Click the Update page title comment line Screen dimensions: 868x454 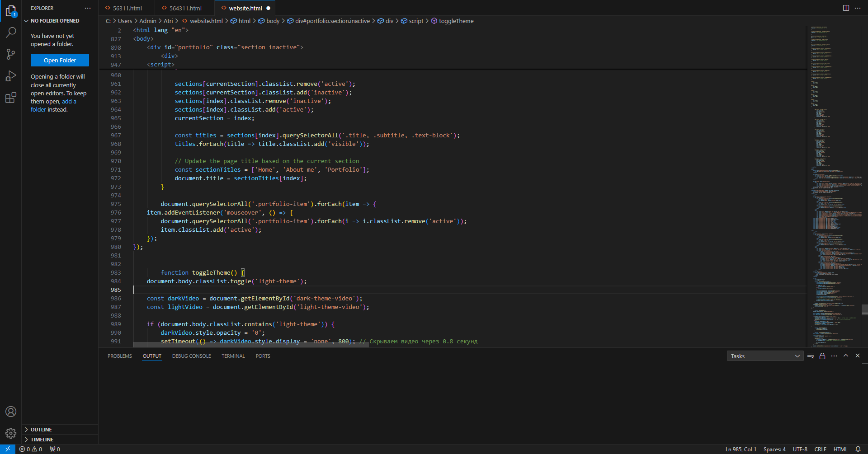(x=267, y=161)
